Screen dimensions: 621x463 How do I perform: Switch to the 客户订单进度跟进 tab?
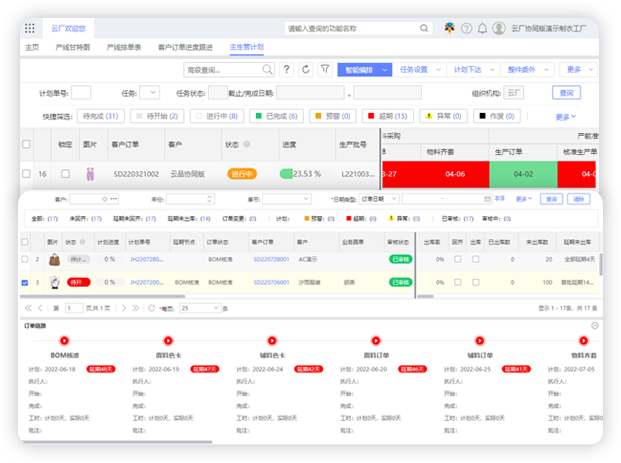point(185,47)
